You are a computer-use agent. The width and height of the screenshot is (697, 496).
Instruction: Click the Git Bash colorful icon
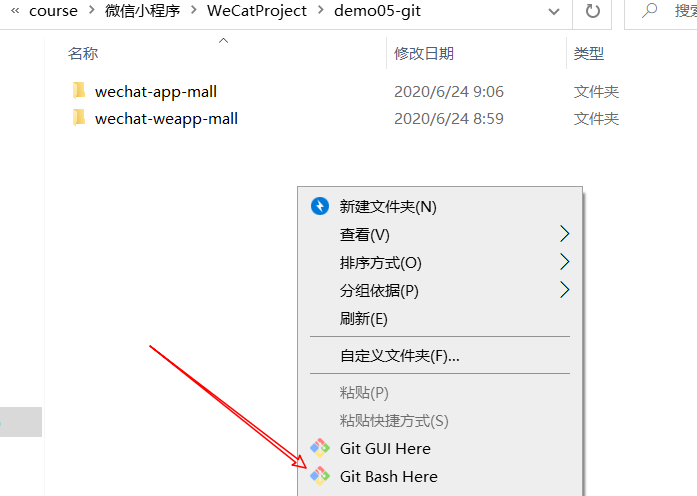(320, 476)
